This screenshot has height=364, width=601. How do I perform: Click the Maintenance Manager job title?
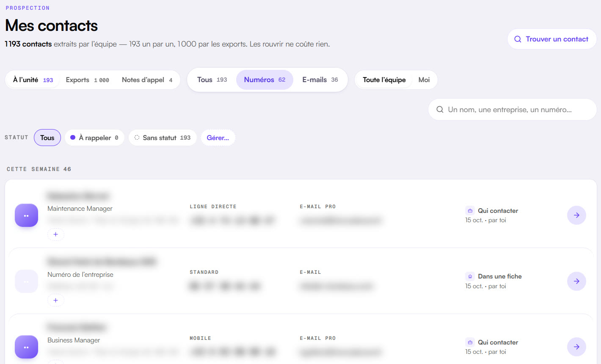coord(80,209)
